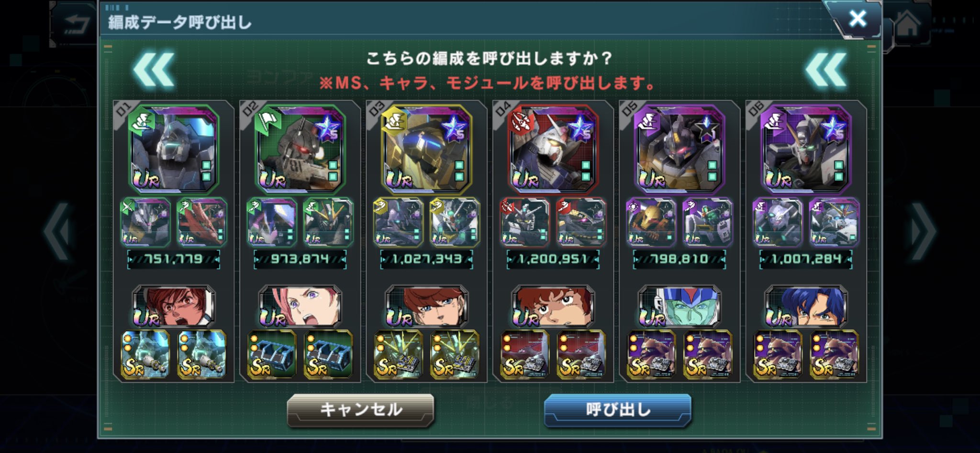Select the slot 03 golden UR mobile suit
The height and width of the screenshot is (453, 980).
(x=426, y=149)
